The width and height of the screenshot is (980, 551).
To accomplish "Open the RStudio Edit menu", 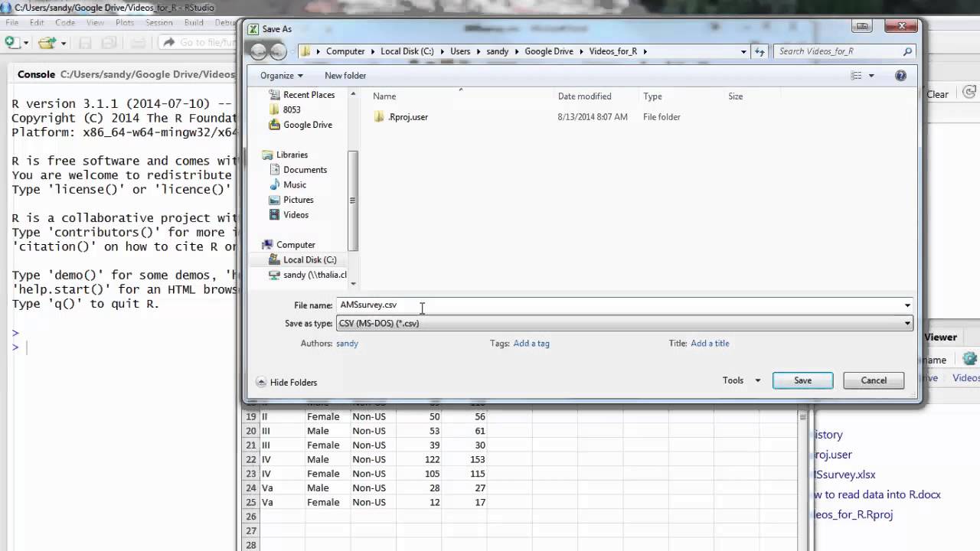I will pyautogui.click(x=37, y=23).
